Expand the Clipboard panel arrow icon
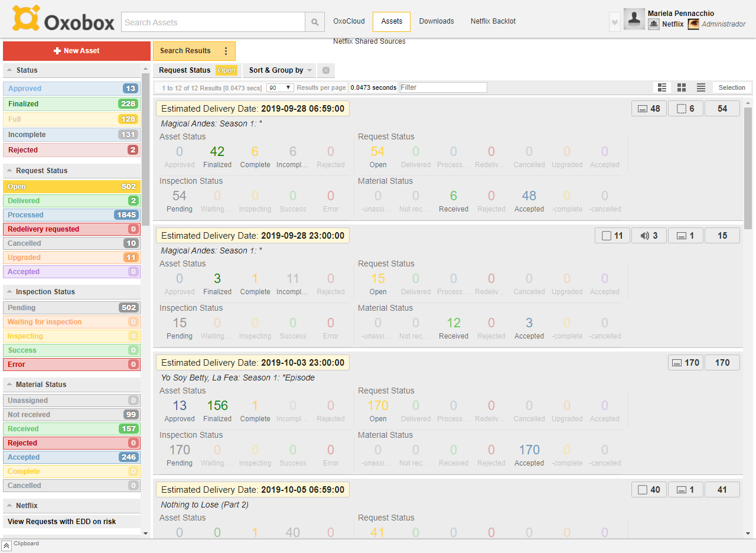The height and width of the screenshot is (553, 756). 6,546
